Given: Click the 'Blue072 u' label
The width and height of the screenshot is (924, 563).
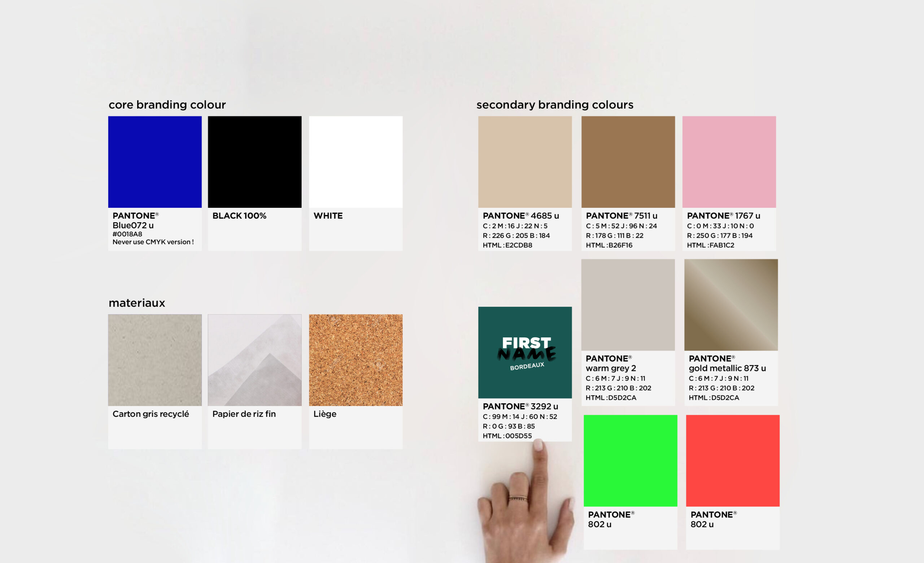Looking at the screenshot, I should (133, 225).
